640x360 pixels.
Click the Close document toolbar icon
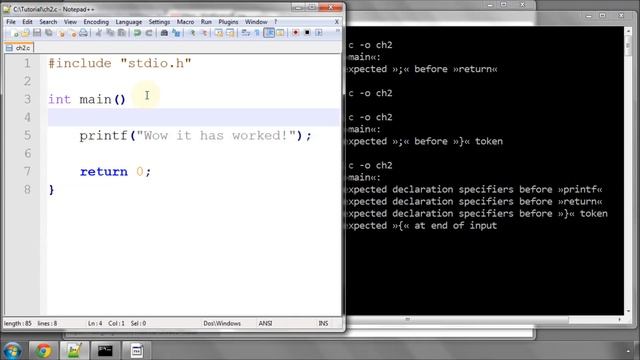[x=62, y=33]
